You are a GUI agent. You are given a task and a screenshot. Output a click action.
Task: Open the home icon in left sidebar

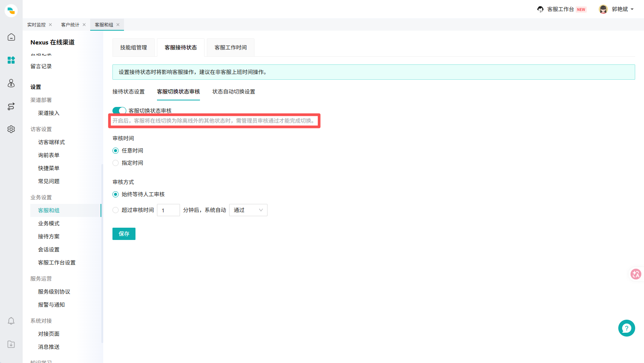[x=11, y=37]
